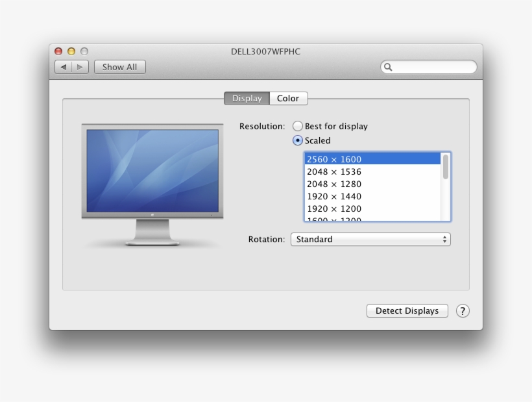Viewport: 532px width, 402px height.
Task: Click the forward navigation arrow
Action: 80,66
